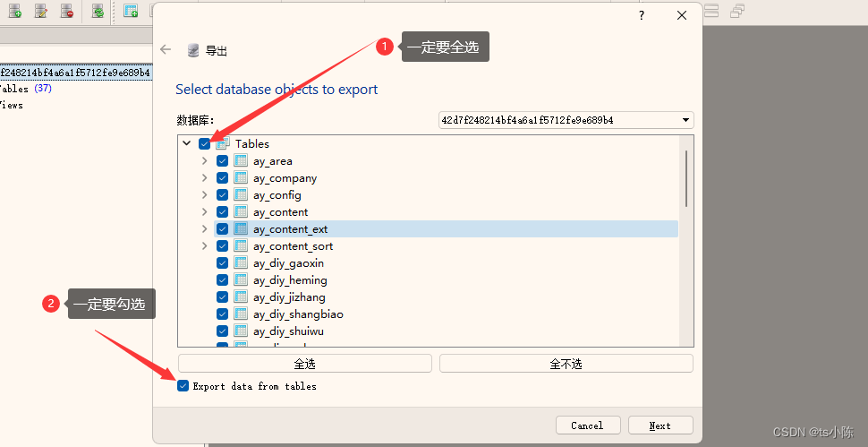Expand the ay_config table node
This screenshot has width=868, height=447.
pos(205,195)
